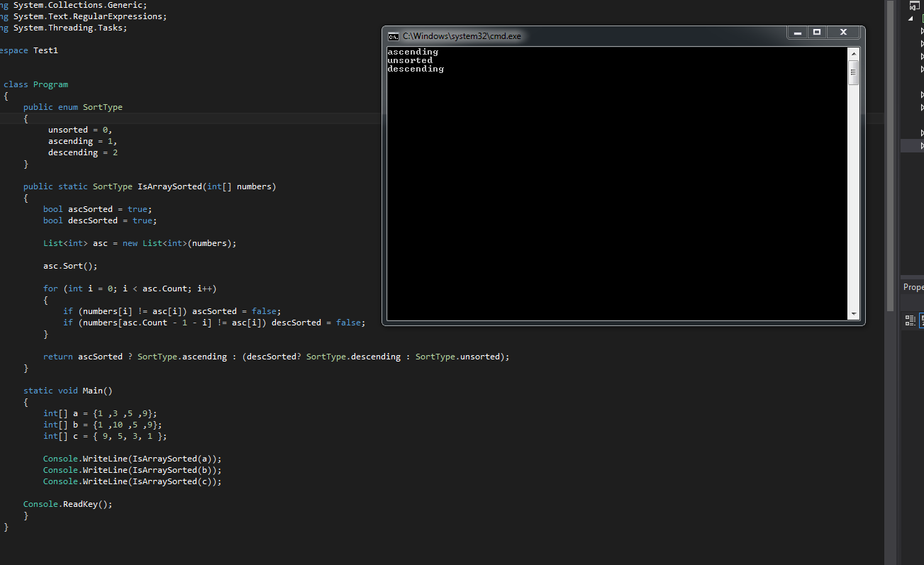Click 'bool ascSorted = true;' line
924x565 pixels.
coord(98,209)
